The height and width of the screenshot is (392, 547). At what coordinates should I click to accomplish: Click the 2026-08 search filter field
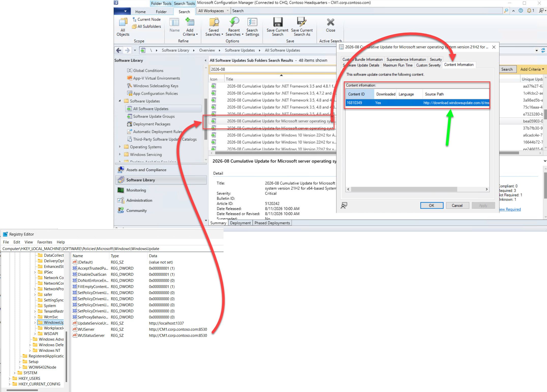pos(273,69)
